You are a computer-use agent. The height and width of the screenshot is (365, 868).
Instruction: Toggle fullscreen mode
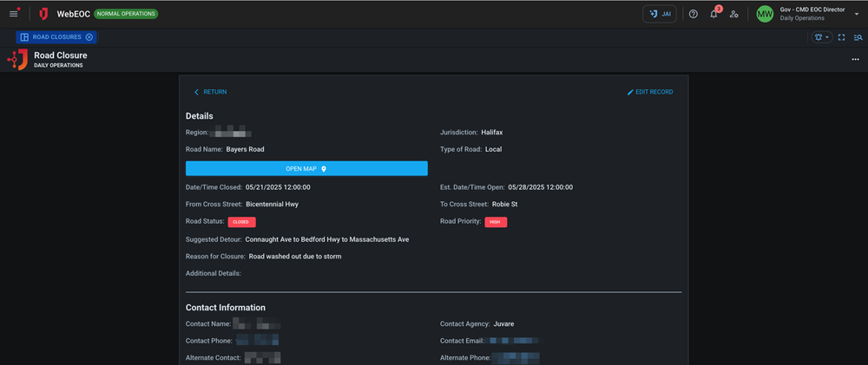coord(841,37)
